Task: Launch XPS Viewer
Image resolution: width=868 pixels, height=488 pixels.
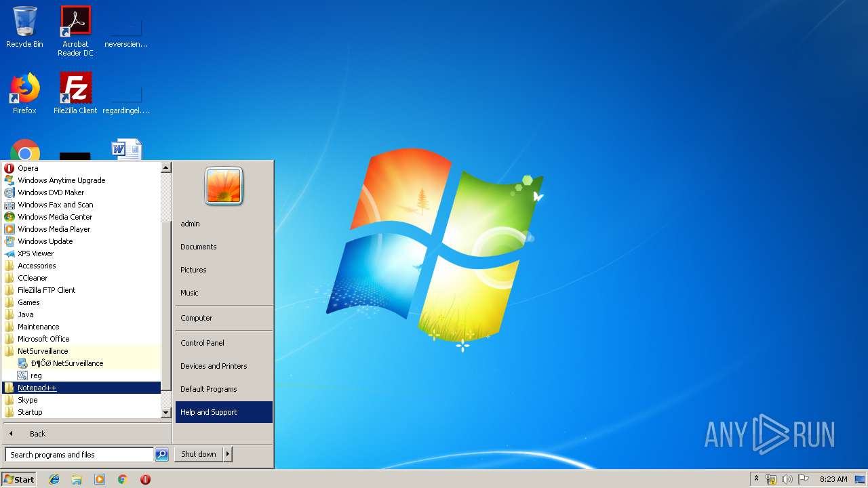Action: point(81,253)
